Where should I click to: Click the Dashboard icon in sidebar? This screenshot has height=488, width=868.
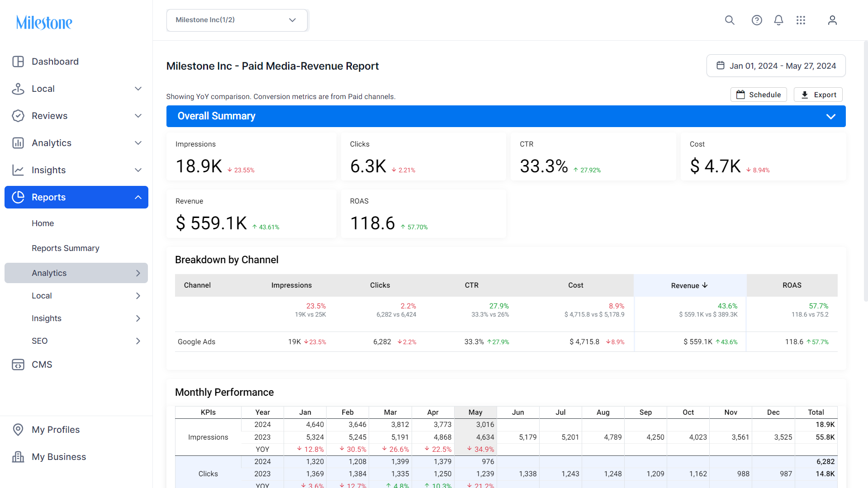click(18, 62)
